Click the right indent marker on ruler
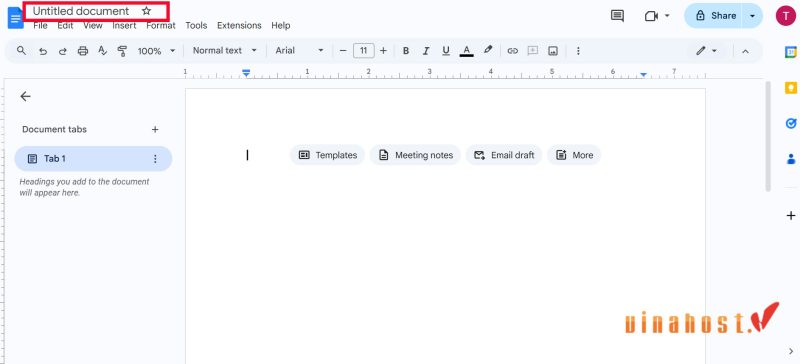 point(643,75)
